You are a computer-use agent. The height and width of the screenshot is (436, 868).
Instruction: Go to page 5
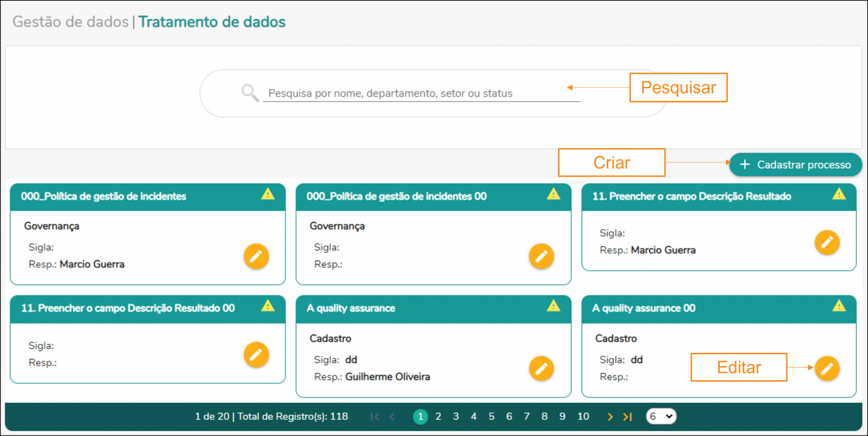(x=491, y=416)
